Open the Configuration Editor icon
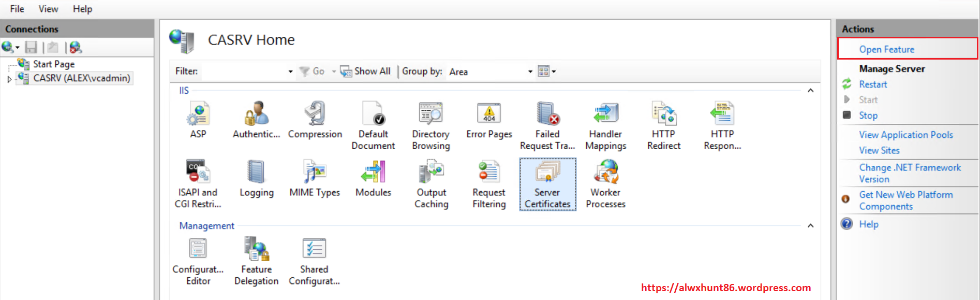The image size is (980, 300). point(198,250)
